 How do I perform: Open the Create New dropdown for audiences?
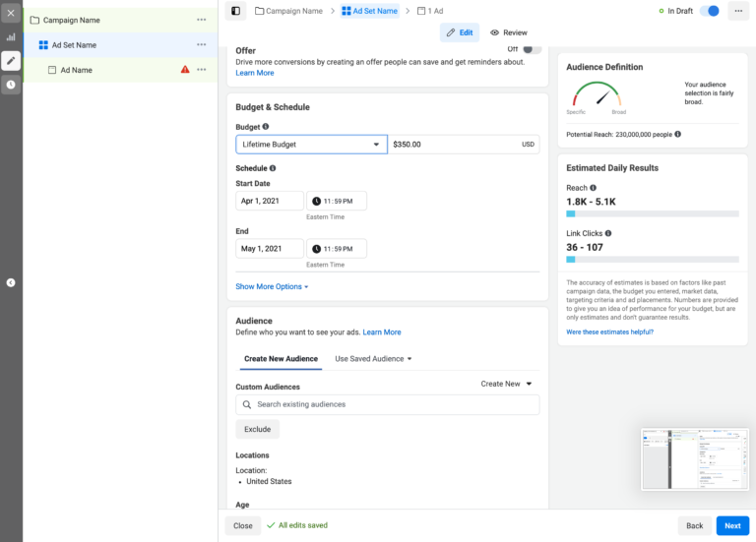click(506, 384)
